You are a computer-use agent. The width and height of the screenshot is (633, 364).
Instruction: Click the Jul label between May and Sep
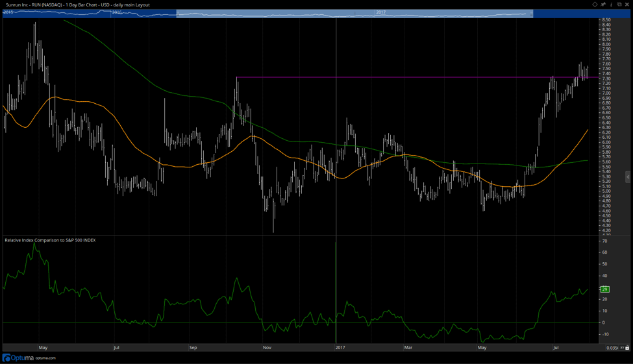tap(116, 348)
